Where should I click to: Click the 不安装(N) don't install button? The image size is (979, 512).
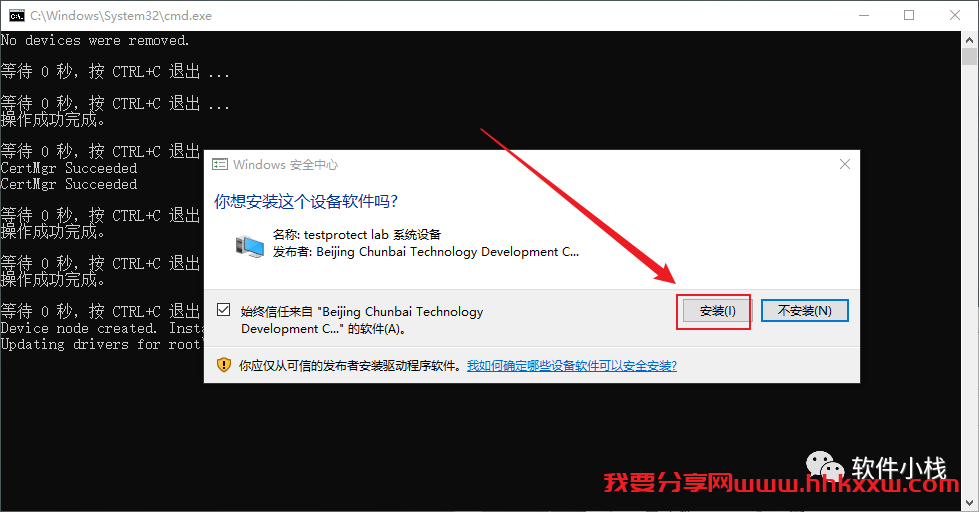[804, 311]
